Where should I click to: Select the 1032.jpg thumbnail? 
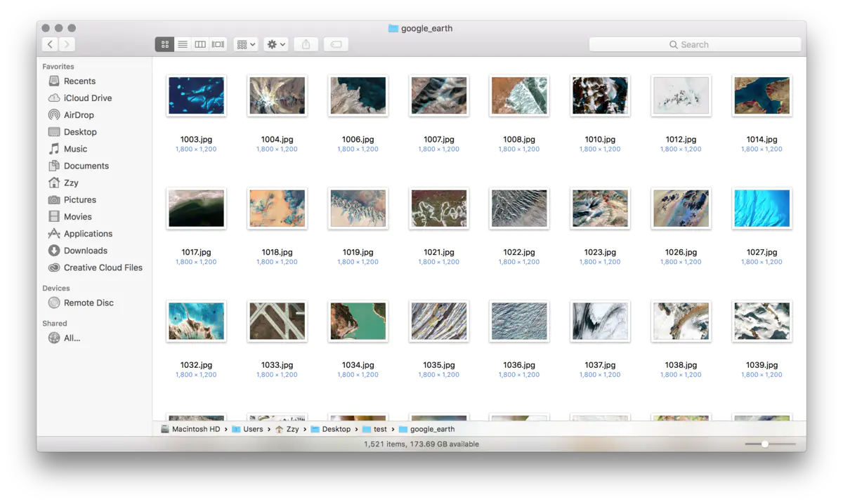click(196, 321)
